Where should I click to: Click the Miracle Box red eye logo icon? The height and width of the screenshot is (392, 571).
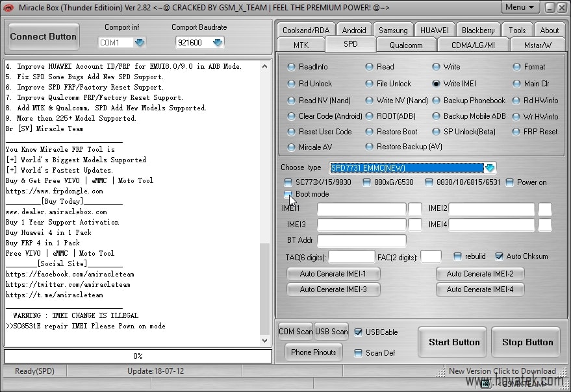(x=8, y=7)
